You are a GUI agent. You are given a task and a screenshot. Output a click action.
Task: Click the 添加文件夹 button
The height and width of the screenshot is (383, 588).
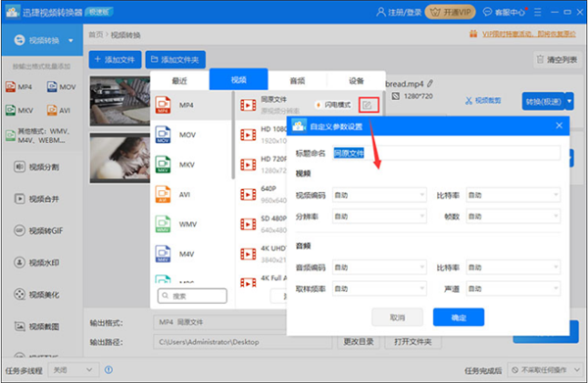click(x=175, y=59)
